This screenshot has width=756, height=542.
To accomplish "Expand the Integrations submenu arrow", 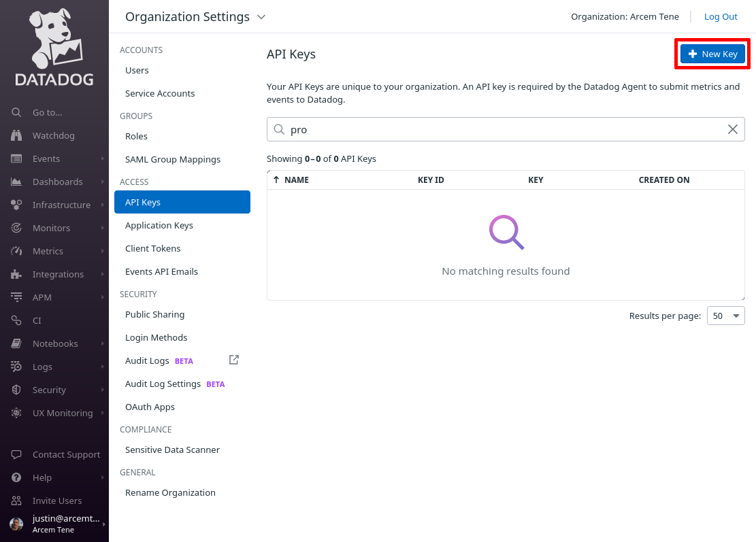I will [x=103, y=274].
